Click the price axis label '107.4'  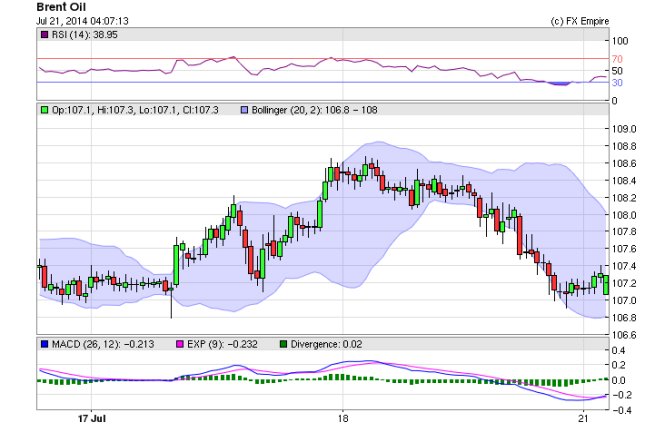[x=624, y=266]
